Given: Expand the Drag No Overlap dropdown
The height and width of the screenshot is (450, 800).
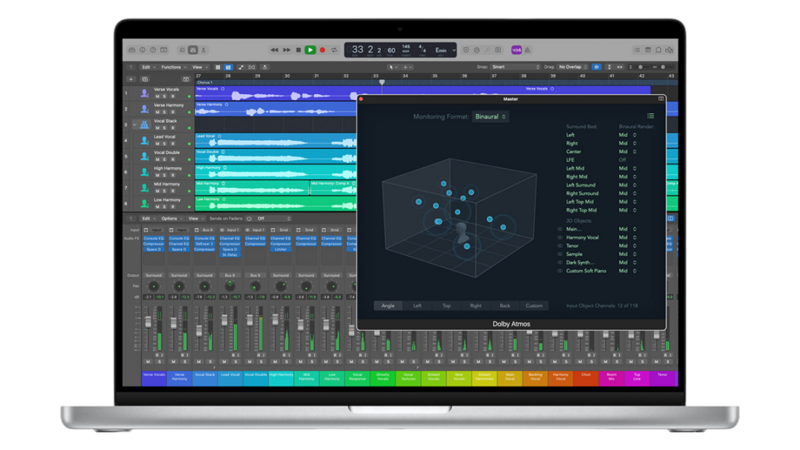Looking at the screenshot, I should [571, 67].
